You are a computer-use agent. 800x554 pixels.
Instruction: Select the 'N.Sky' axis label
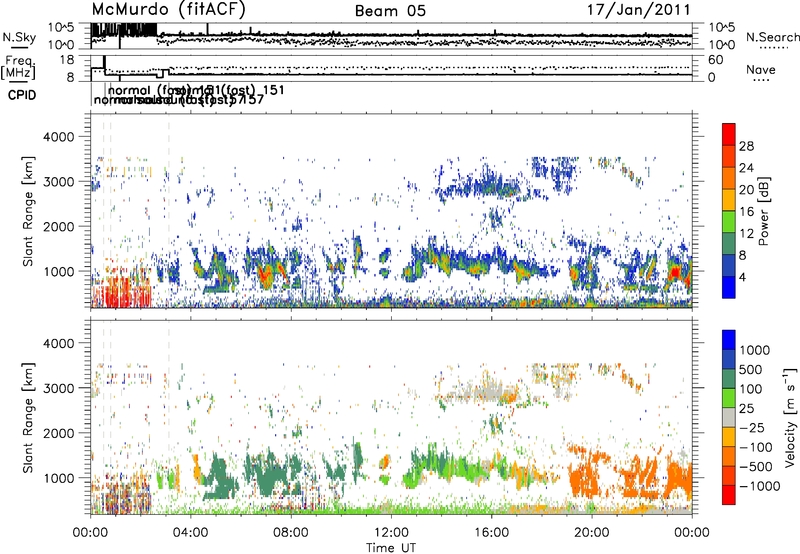[19, 37]
